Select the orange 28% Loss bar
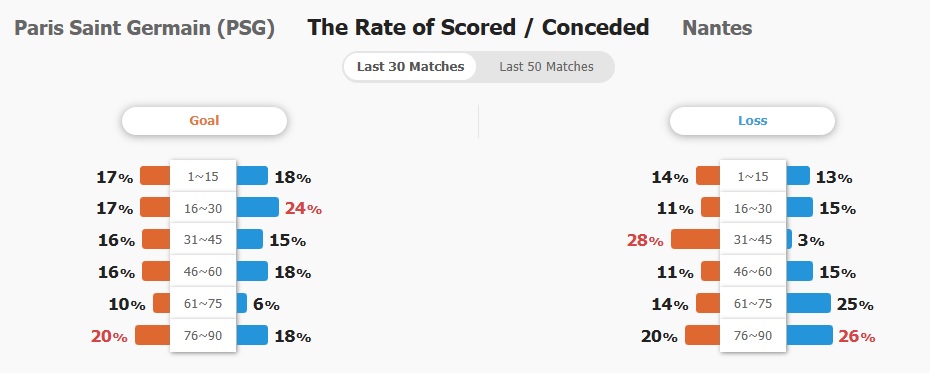 [x=695, y=239]
